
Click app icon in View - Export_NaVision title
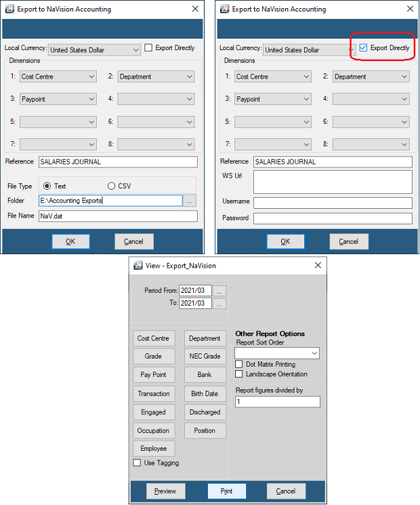(138, 266)
